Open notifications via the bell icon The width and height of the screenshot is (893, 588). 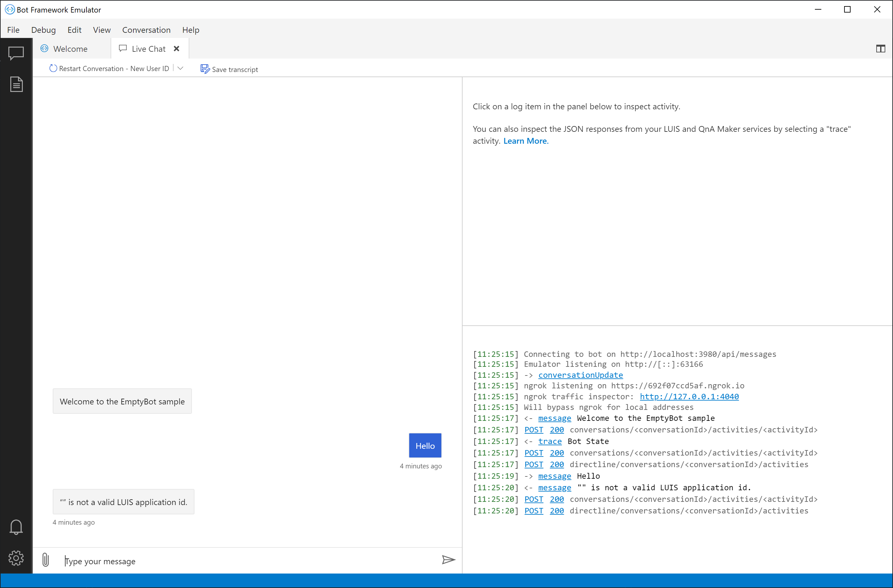pyautogui.click(x=16, y=527)
